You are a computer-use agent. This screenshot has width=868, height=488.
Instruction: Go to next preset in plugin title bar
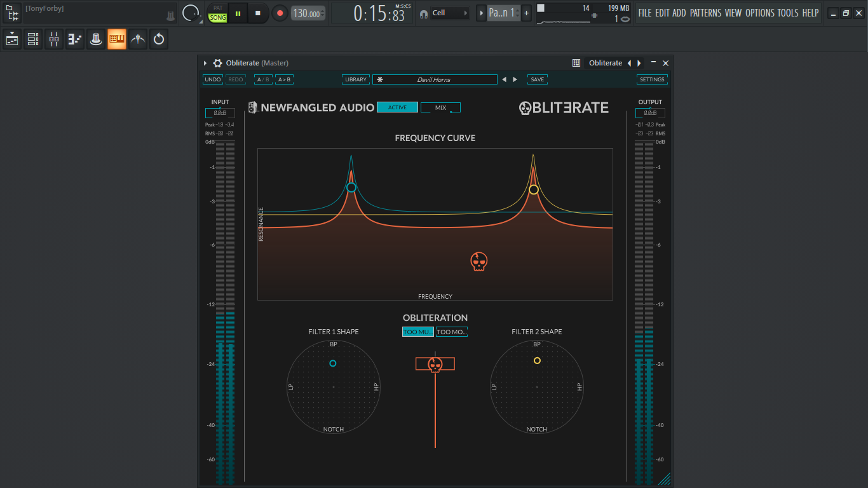639,63
